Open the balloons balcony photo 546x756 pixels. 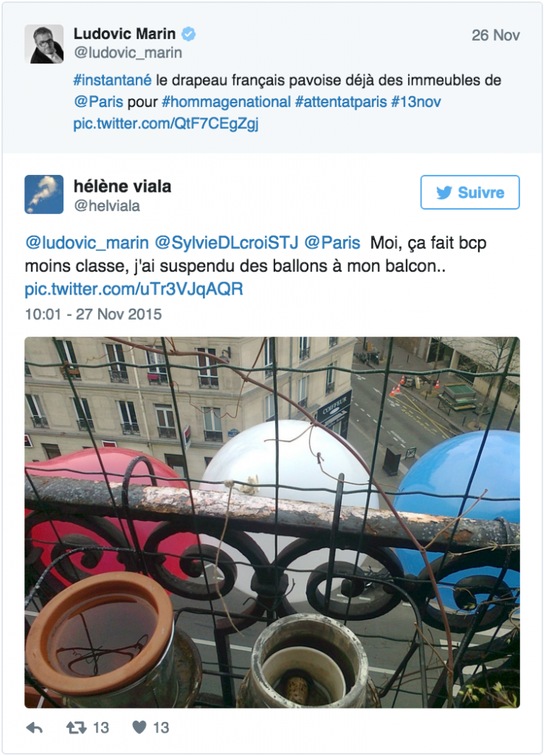point(272,522)
